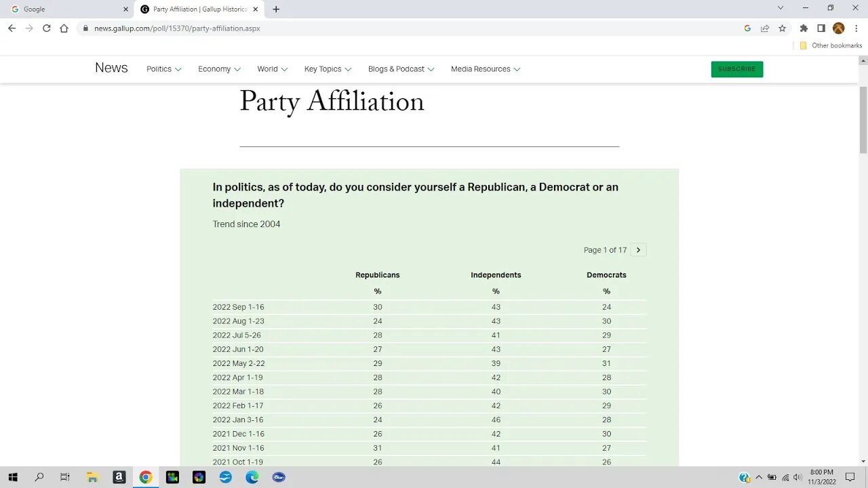
Task: Click the Party Affiliation heading
Action: [332, 103]
